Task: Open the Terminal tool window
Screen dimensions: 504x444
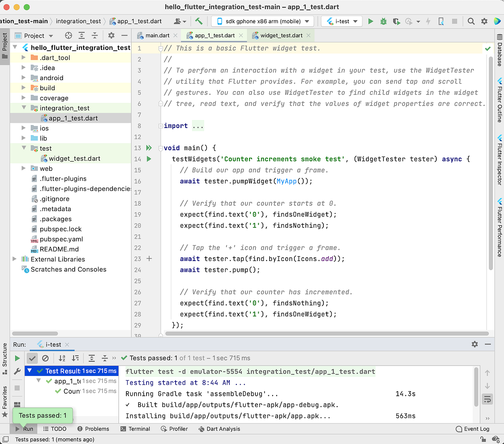Action: pyautogui.click(x=135, y=428)
